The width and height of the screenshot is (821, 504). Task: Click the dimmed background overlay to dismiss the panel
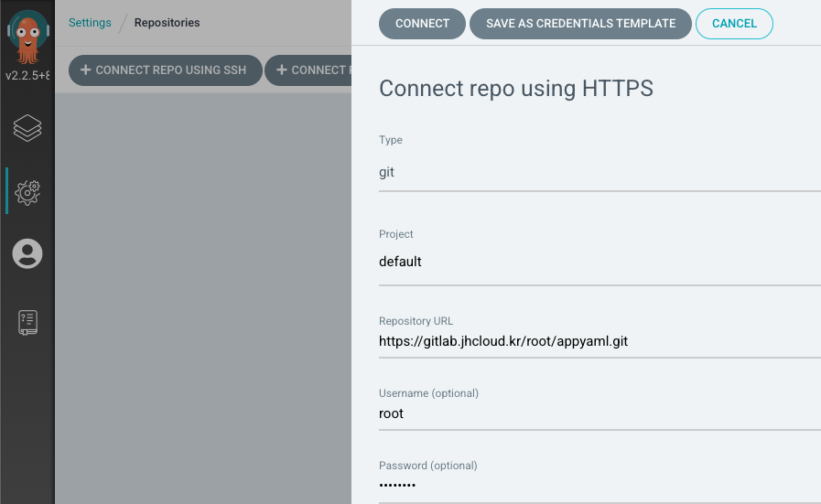click(x=201, y=293)
